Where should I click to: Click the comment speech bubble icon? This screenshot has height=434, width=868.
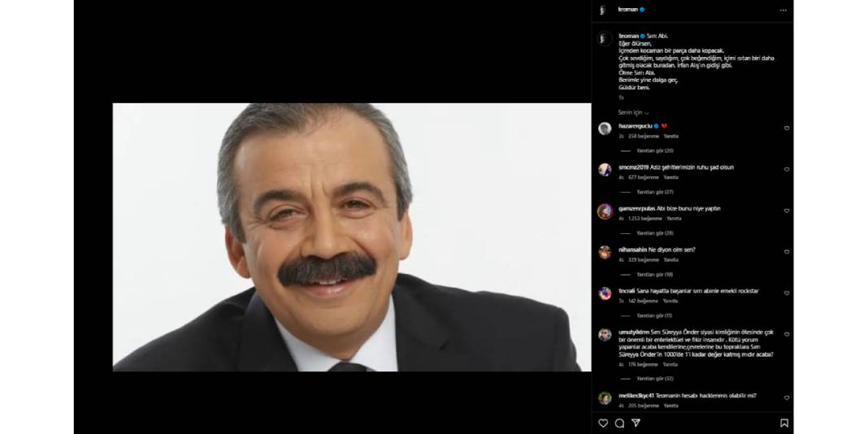619,423
